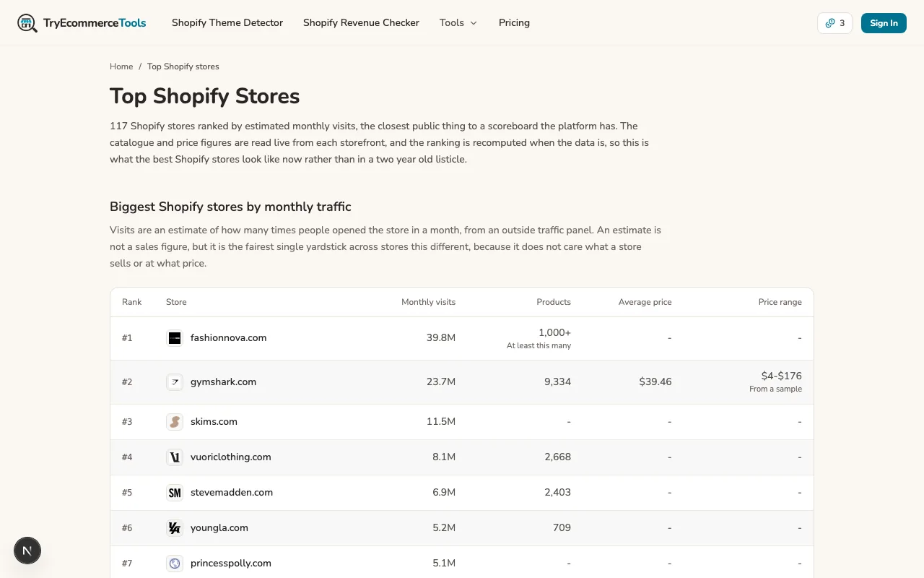Screen dimensions: 924x578
Task: Navigate to Home breadcrumb link
Action: click(x=121, y=66)
